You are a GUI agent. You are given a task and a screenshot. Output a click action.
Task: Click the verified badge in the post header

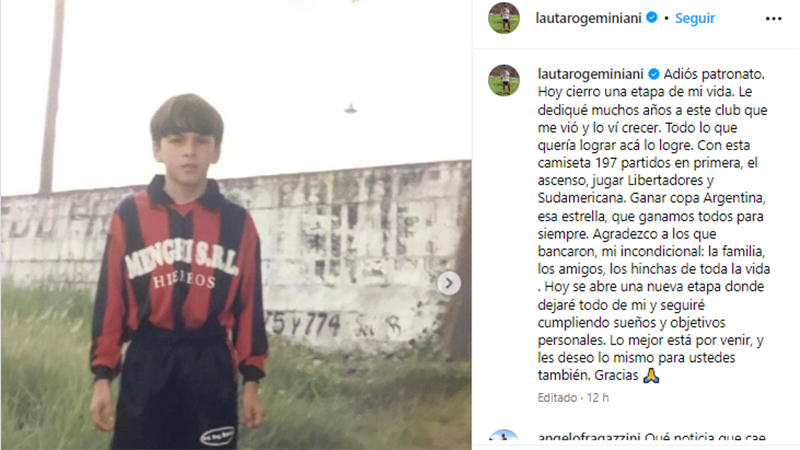tap(652, 17)
